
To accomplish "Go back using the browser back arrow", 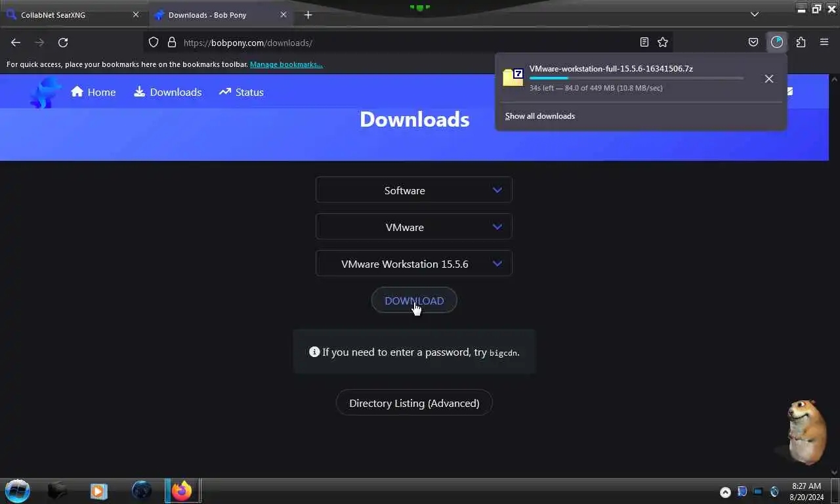I will [16, 42].
